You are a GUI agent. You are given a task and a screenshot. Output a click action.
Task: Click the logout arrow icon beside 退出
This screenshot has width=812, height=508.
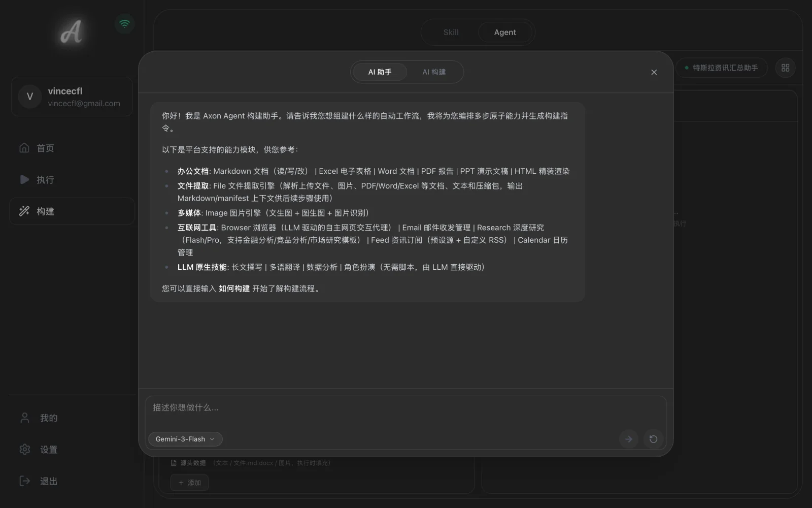[24, 481]
